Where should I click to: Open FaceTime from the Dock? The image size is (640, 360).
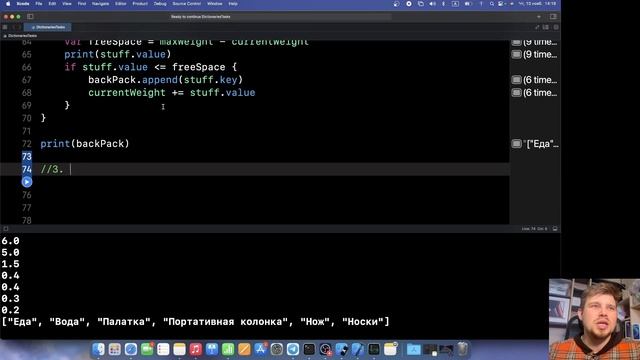tap(147, 349)
